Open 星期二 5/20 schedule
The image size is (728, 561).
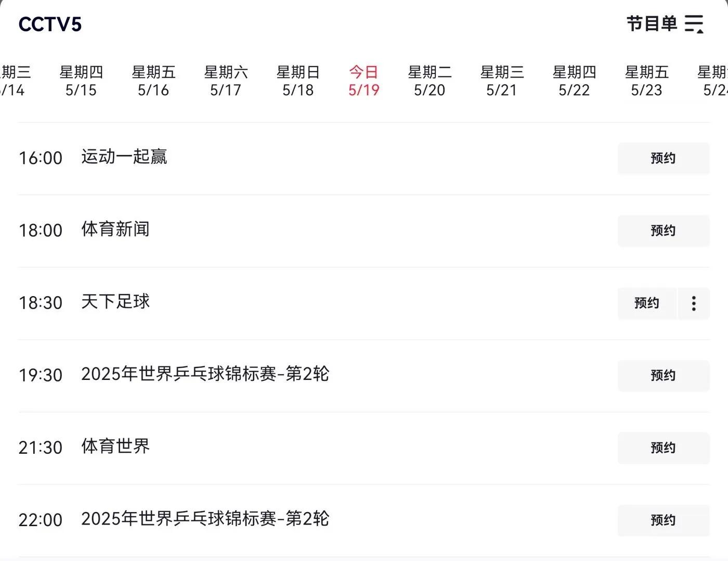point(430,81)
